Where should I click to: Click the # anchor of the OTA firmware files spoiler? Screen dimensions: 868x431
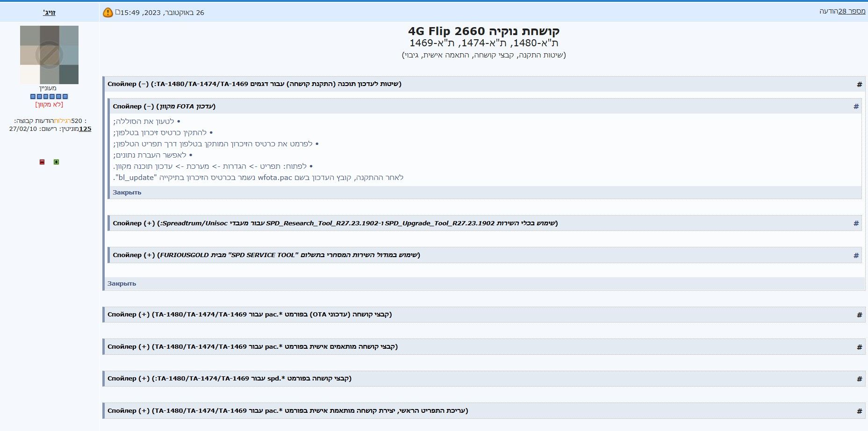[859, 315]
